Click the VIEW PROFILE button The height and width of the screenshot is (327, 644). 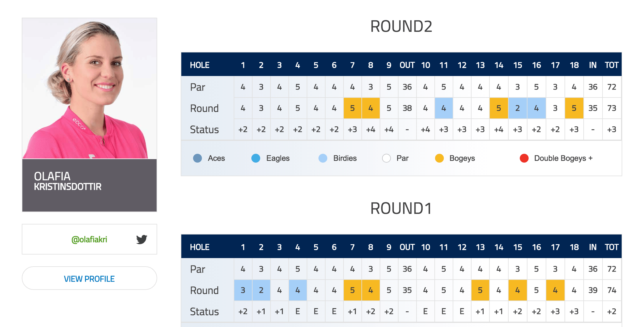pyautogui.click(x=89, y=278)
